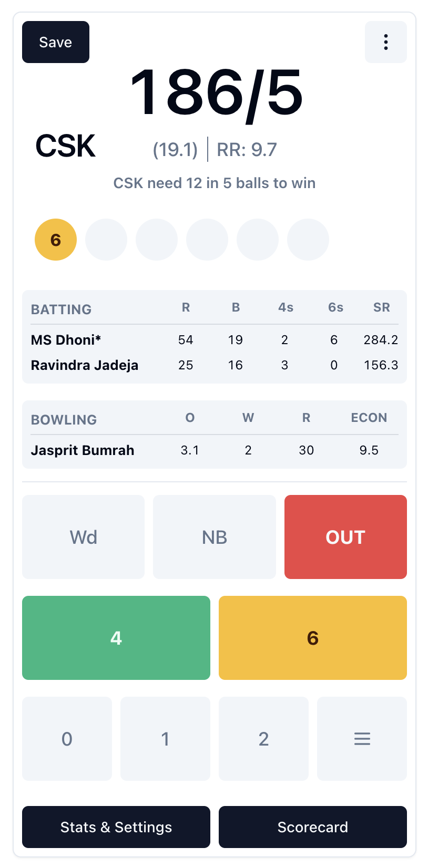This screenshot has width=428, height=868.
Task: Mark the batsman OUT
Action: click(x=345, y=537)
